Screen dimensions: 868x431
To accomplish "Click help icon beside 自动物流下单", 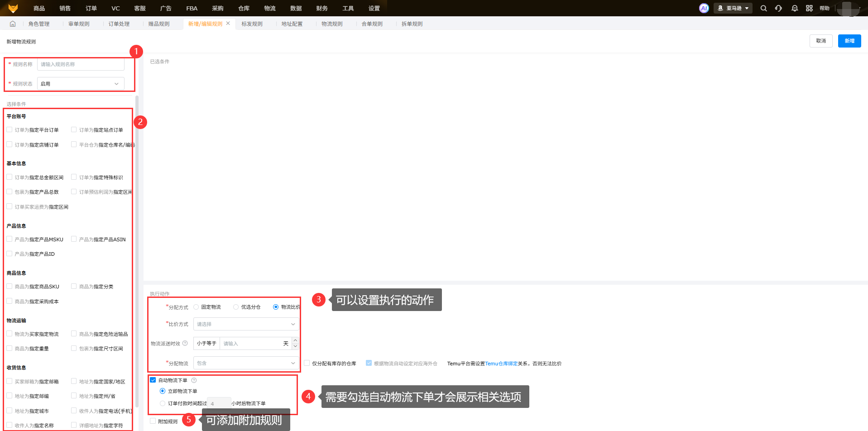I will click(x=194, y=380).
